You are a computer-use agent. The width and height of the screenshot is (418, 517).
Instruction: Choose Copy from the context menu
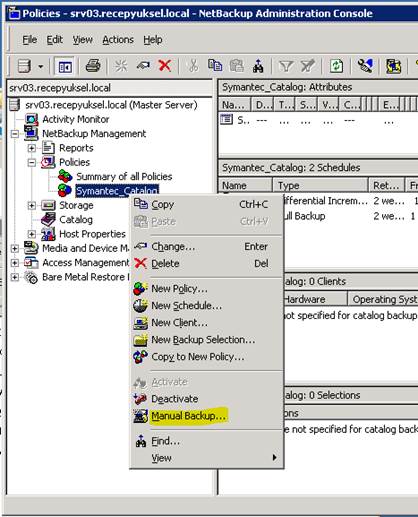point(207,205)
